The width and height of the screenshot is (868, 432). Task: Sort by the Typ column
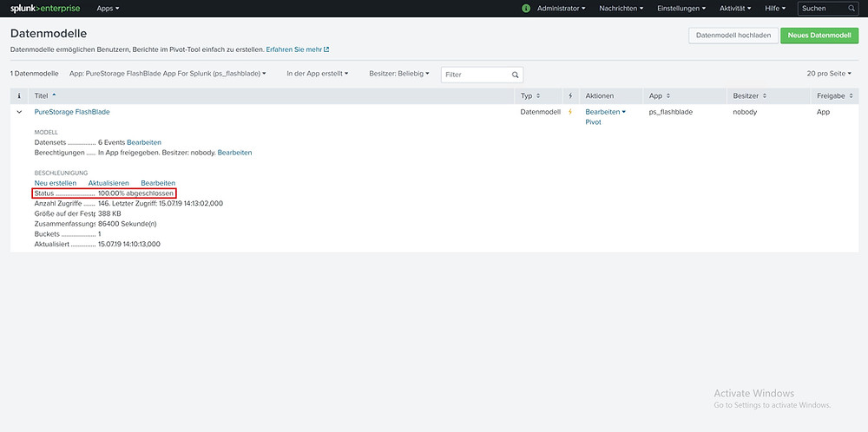[529, 95]
